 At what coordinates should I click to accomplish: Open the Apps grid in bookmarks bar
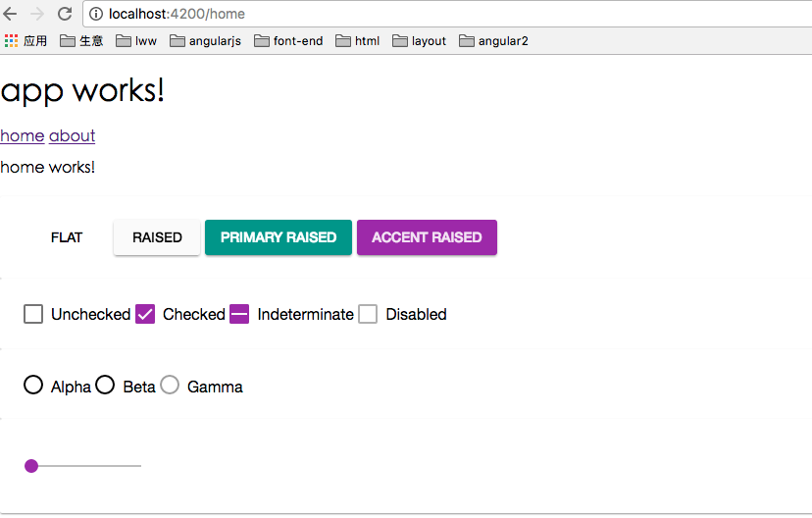12,41
